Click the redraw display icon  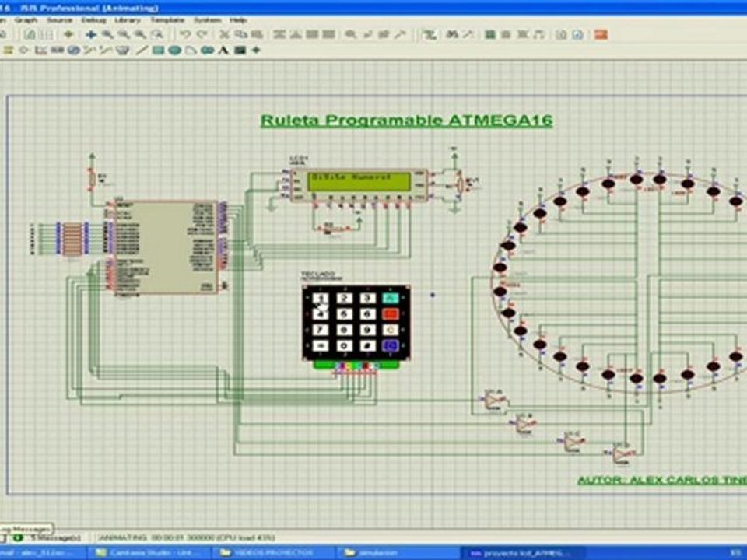(30, 34)
